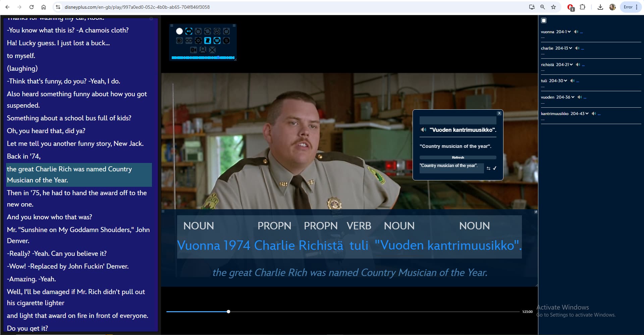Click the infinity loop icon
Viewport: 644px width, 335px height.
189,41
